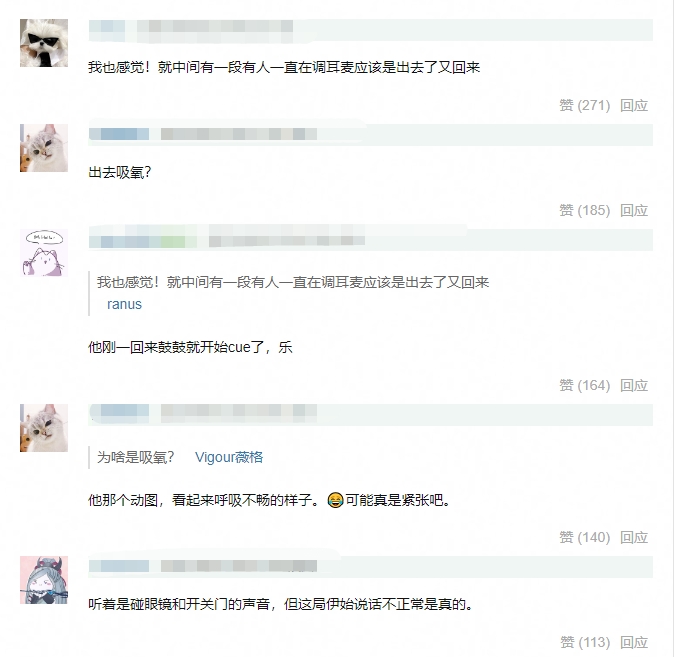Open quoted user Vigour薇格 profile
This screenshot has height=657, width=674.
pos(229,457)
